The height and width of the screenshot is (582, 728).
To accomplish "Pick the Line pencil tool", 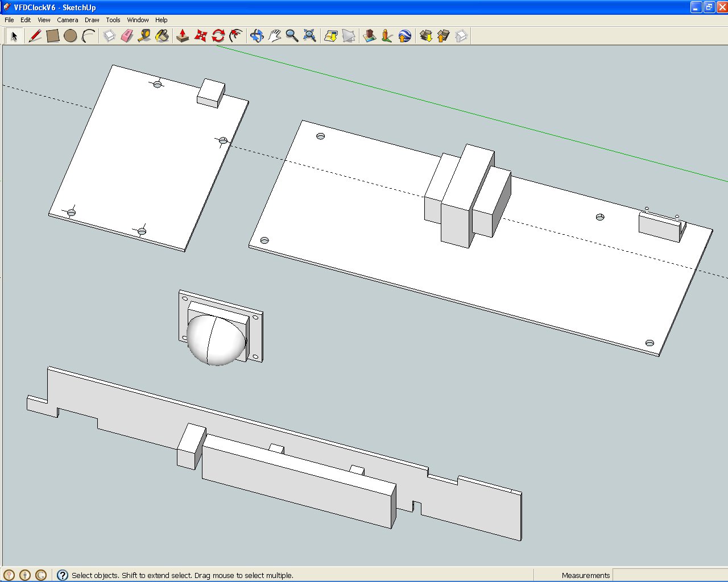I will click(35, 36).
